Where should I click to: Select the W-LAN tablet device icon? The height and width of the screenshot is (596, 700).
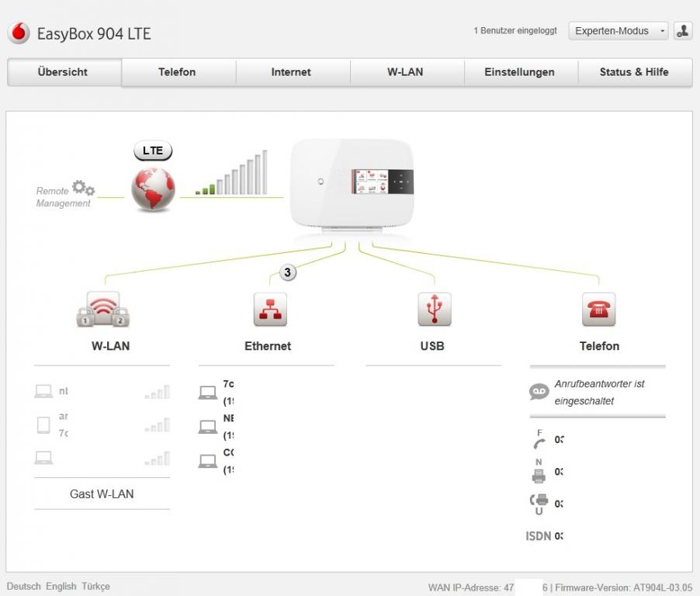[x=43, y=424]
